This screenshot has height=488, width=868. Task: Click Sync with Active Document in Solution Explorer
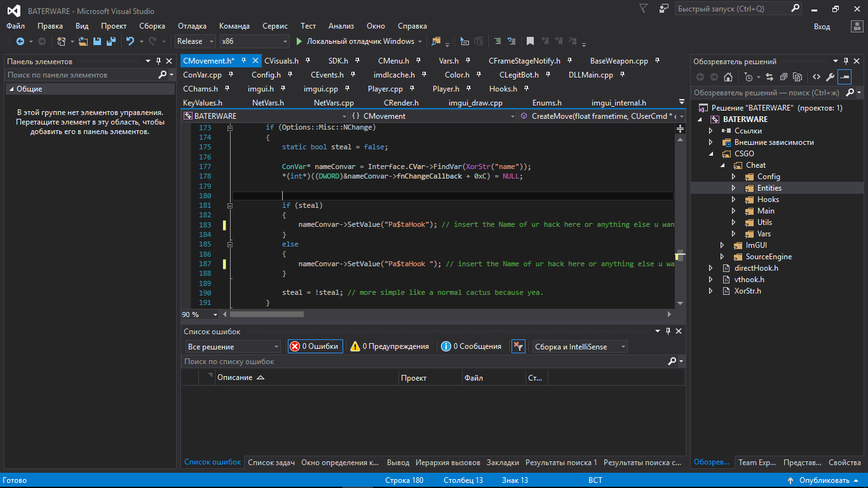coord(770,77)
